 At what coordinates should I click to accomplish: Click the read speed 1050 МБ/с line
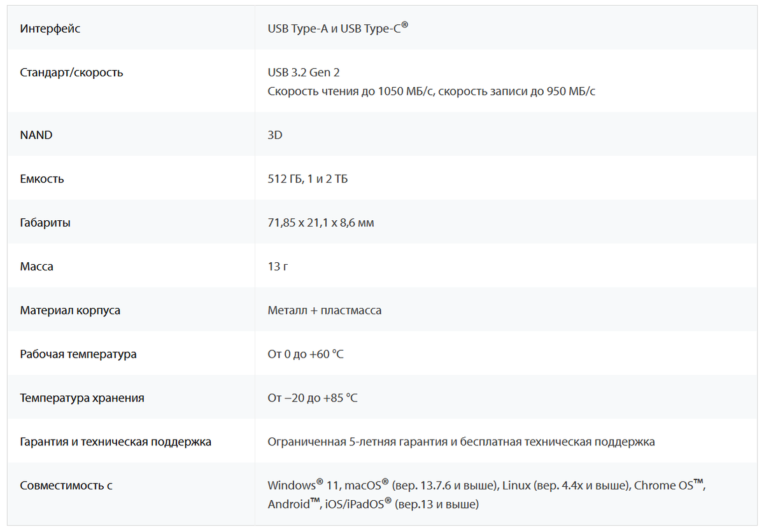[x=432, y=91]
